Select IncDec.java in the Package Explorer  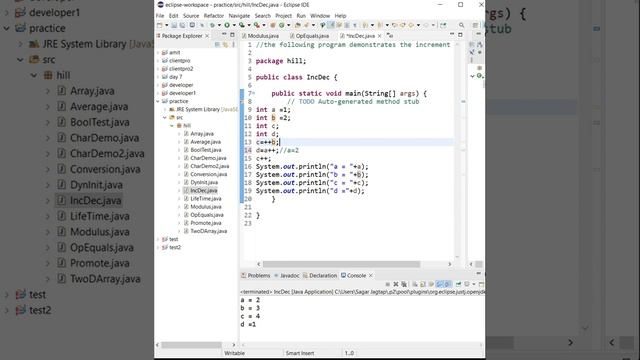[203, 191]
